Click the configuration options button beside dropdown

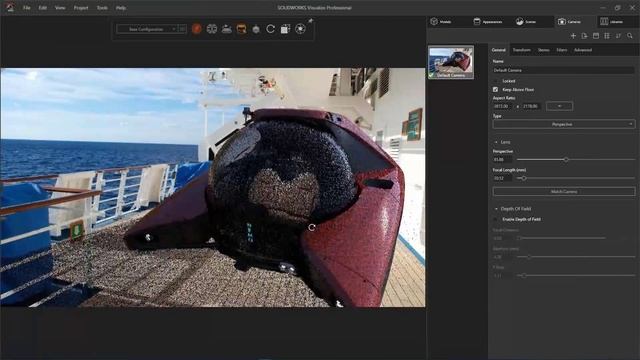pyautogui.click(x=182, y=29)
